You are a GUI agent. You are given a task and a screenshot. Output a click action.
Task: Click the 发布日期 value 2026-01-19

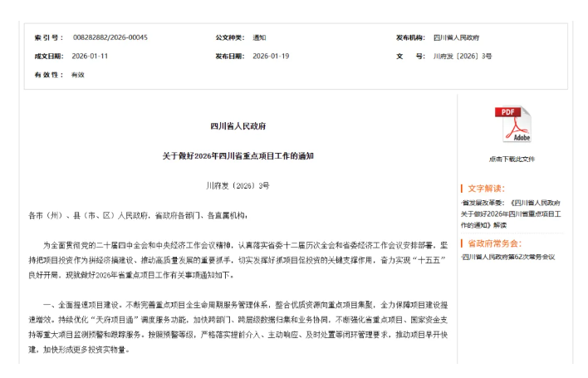(270, 56)
